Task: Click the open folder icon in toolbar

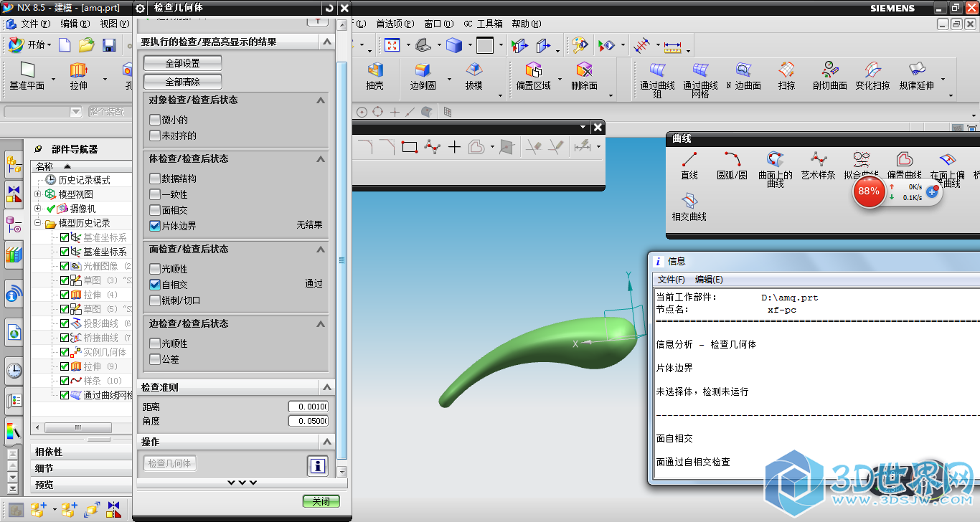Action: [87, 45]
